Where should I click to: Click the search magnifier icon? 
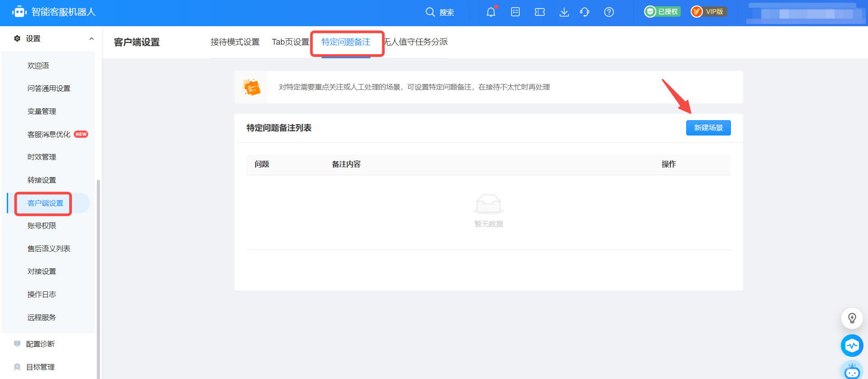430,12
